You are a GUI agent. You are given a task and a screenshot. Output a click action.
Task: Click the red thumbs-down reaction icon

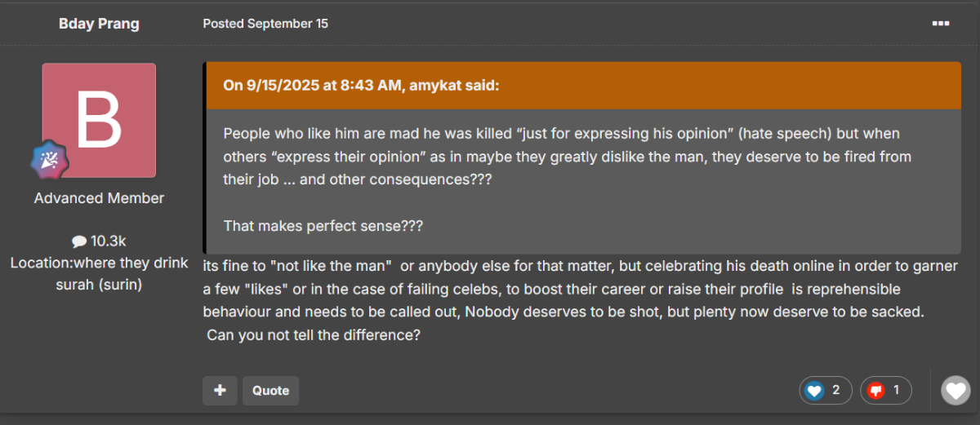pyautogui.click(x=876, y=391)
